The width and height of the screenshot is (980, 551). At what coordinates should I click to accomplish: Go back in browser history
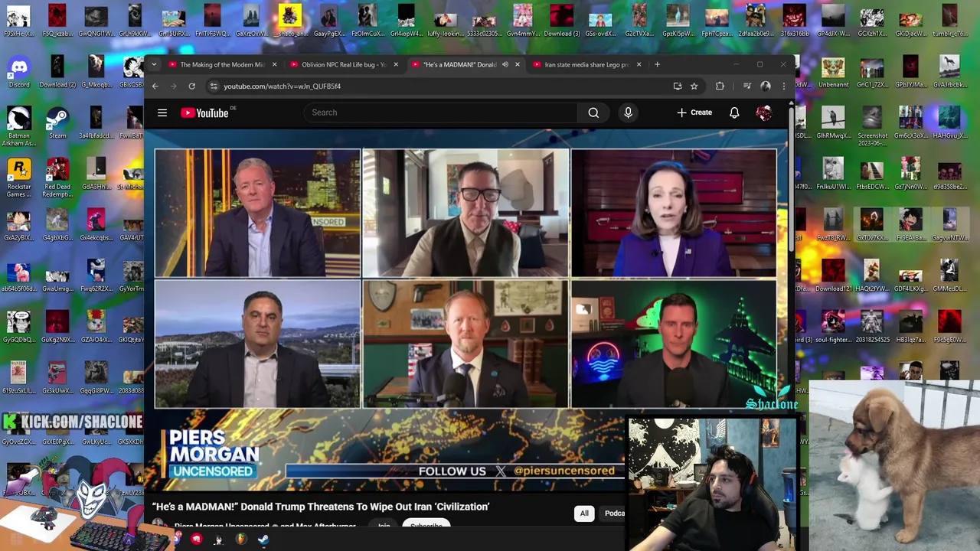pyautogui.click(x=155, y=86)
